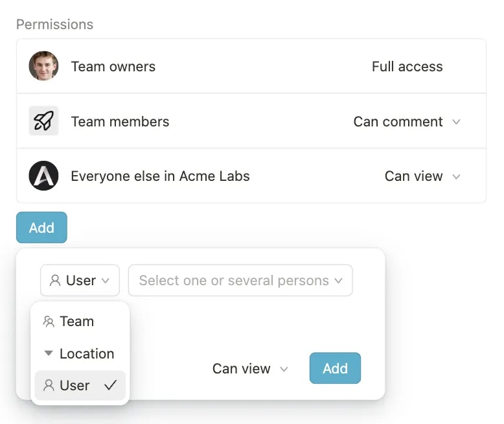The image size is (504, 424).
Task: Open the Can comment permission dropdown
Action: tap(407, 122)
